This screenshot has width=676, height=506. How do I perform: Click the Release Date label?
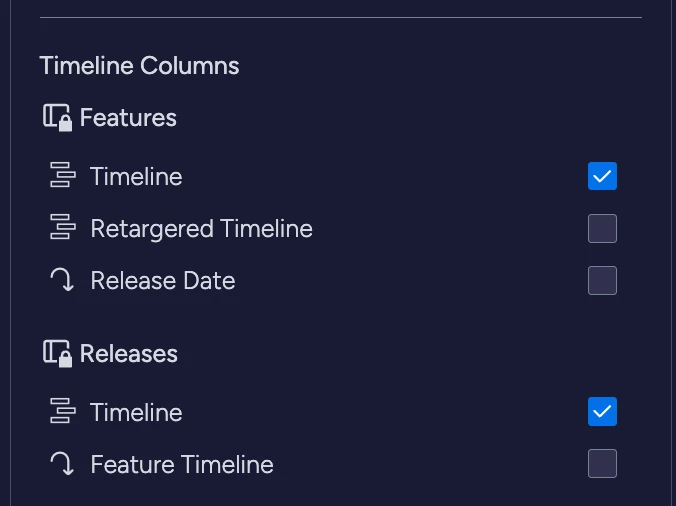pyautogui.click(x=162, y=281)
